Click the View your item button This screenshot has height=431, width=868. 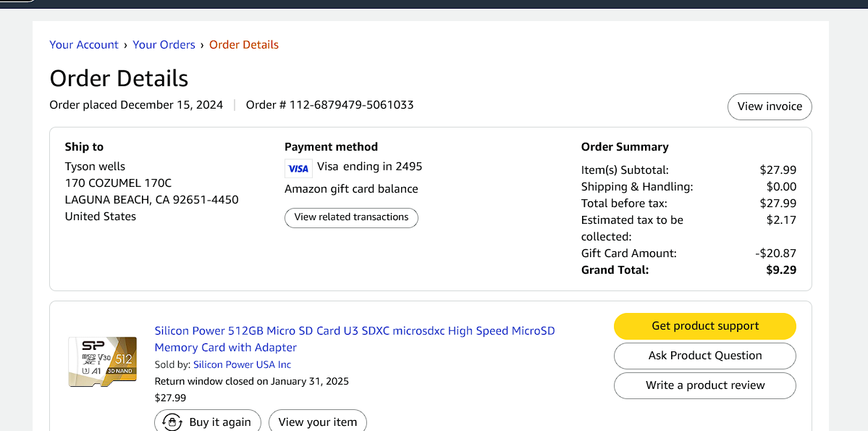pos(317,422)
